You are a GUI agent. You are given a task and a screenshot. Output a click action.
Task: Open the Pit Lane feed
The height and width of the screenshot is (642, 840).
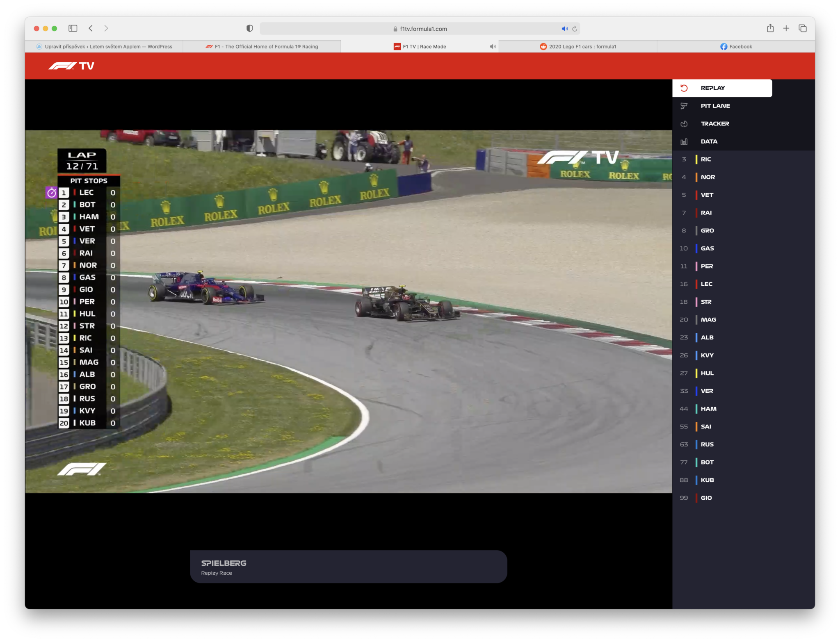click(715, 105)
